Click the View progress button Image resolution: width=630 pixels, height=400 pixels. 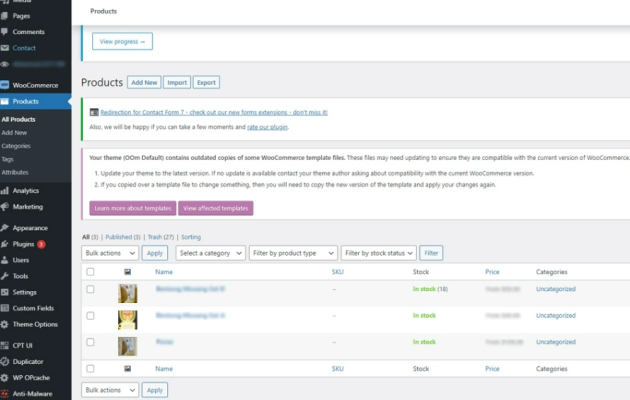[x=123, y=41]
